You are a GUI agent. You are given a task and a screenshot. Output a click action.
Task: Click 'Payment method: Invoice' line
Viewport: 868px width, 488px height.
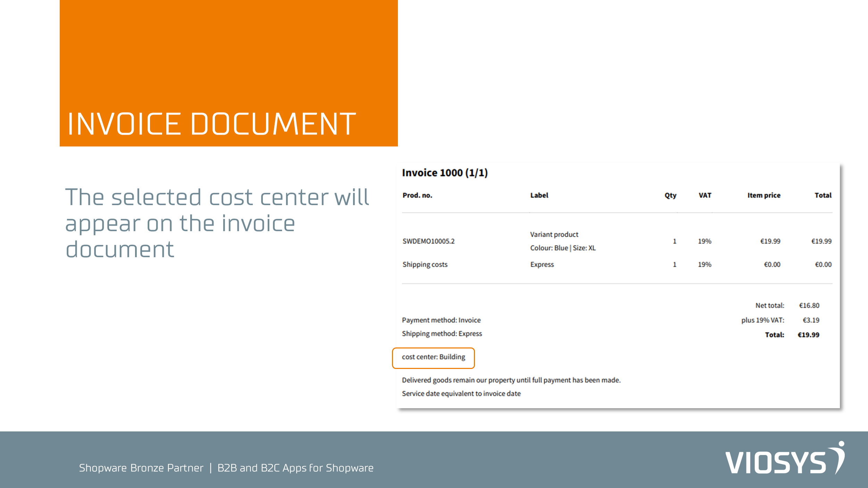pyautogui.click(x=441, y=320)
